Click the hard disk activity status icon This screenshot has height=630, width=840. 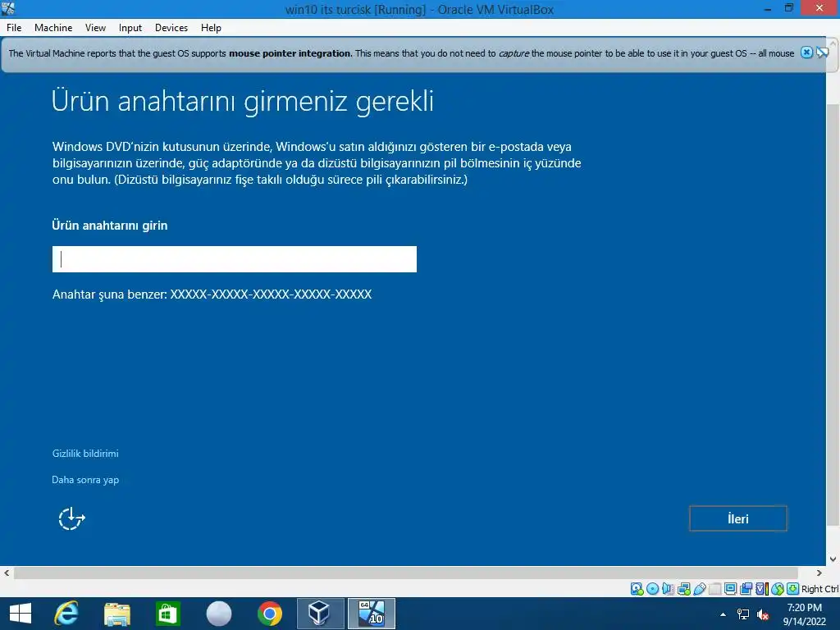(637, 589)
